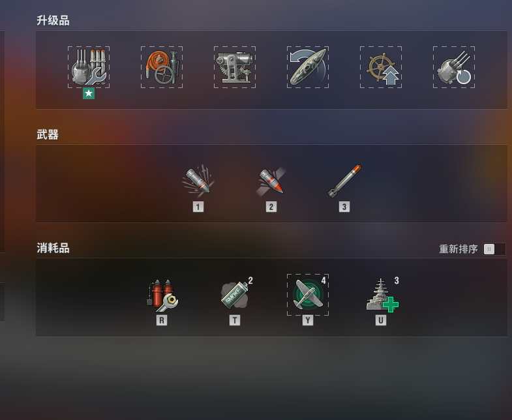Select the Smoke generator consumable

(235, 295)
